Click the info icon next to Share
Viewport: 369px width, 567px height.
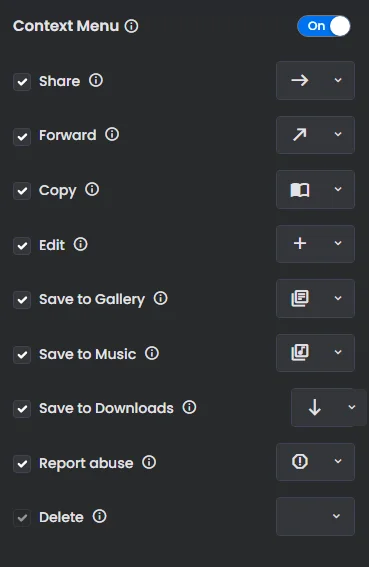pyautogui.click(x=96, y=80)
